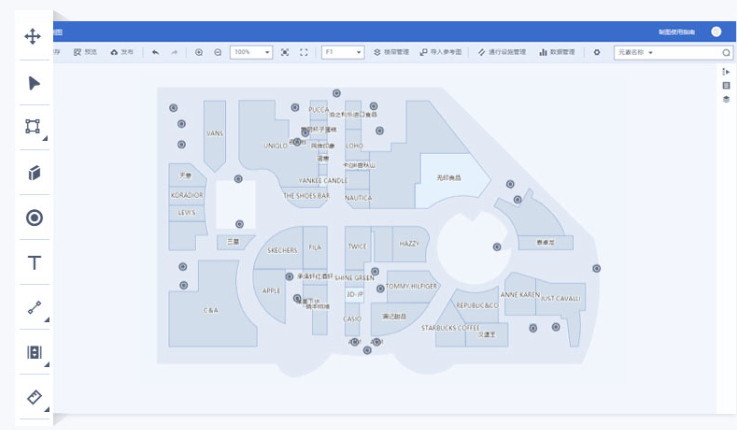
Task: Select the arrow pointer tool
Action: pyautogui.click(x=33, y=83)
